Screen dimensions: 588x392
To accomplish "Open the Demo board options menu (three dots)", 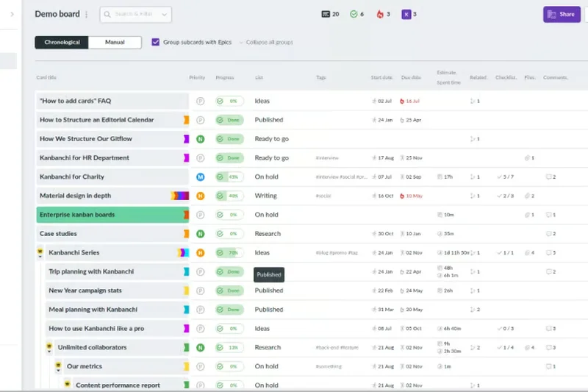I will [87, 14].
